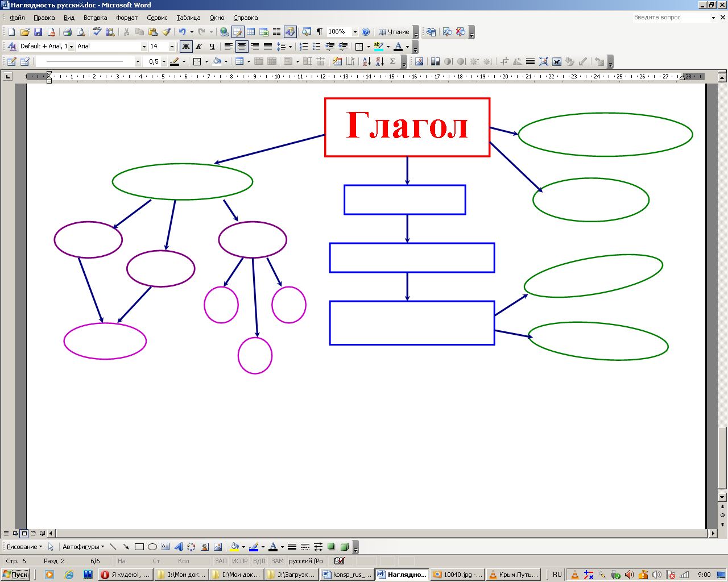Open the Формат menu
The height and width of the screenshot is (582, 728).
tap(127, 18)
